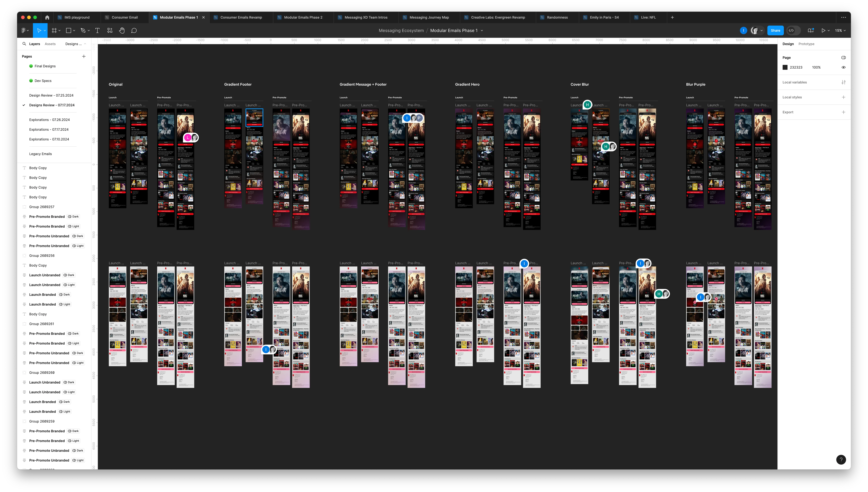868x492 pixels.
Task: Close the Modular Emails Phase 1 tab
Action: click(204, 17)
